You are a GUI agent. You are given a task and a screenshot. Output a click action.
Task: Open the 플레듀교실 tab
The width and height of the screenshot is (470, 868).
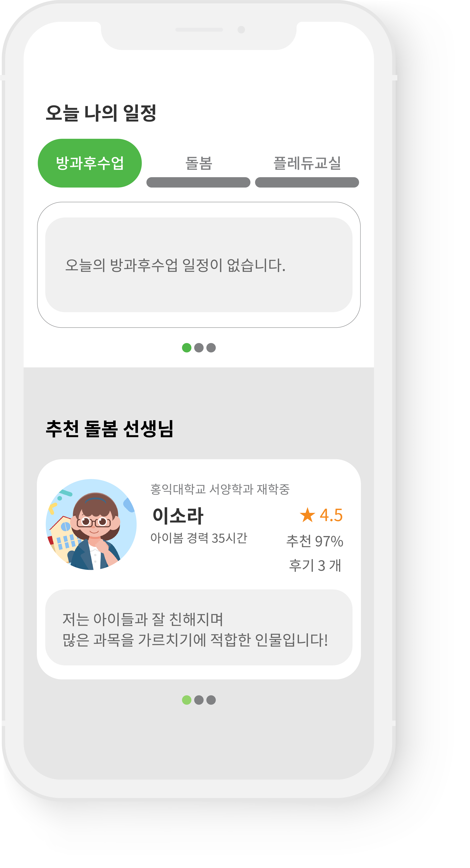307,163
